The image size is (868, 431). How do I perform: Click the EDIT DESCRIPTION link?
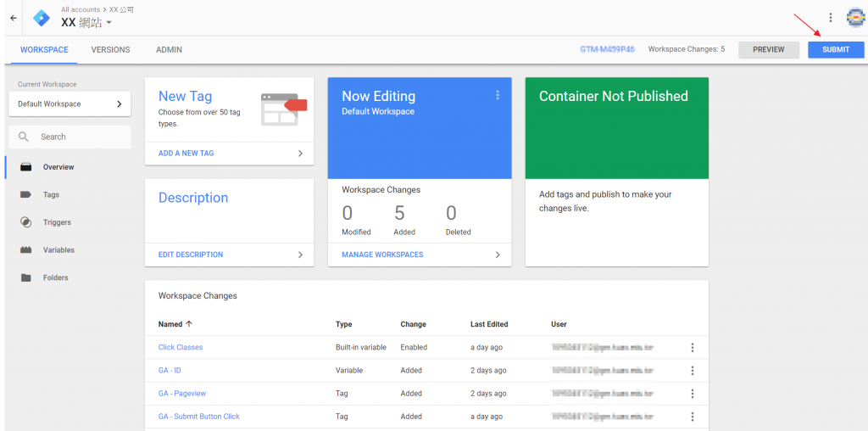pos(191,255)
